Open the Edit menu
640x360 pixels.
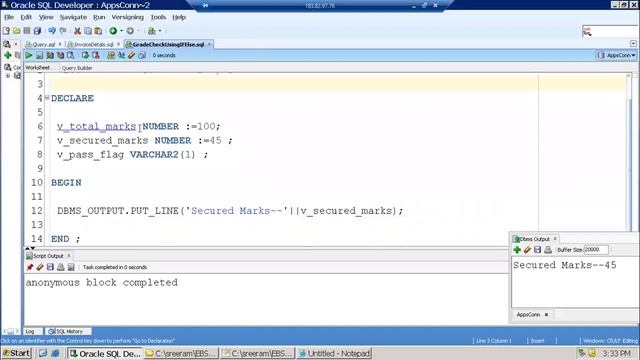click(x=26, y=17)
